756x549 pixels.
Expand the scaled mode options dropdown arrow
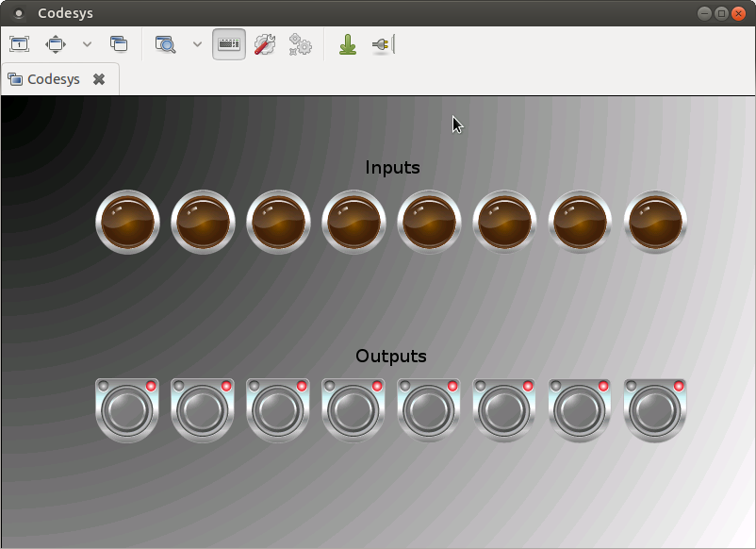point(197,44)
